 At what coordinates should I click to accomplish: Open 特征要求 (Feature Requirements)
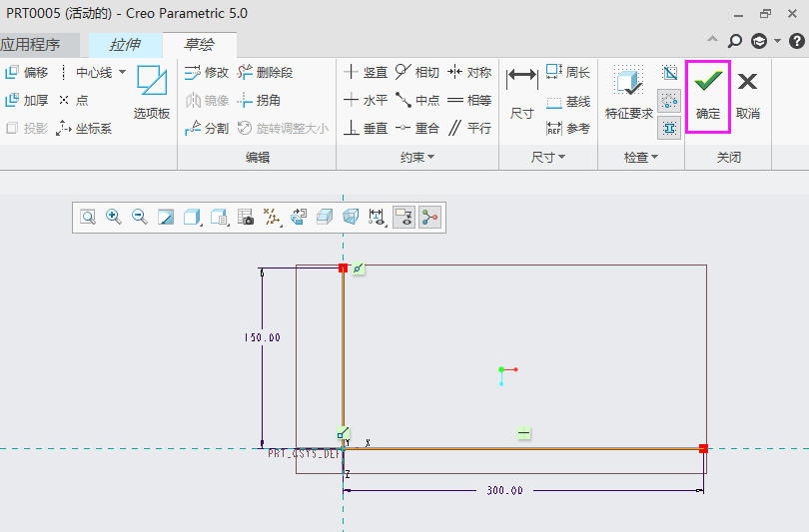point(629,92)
